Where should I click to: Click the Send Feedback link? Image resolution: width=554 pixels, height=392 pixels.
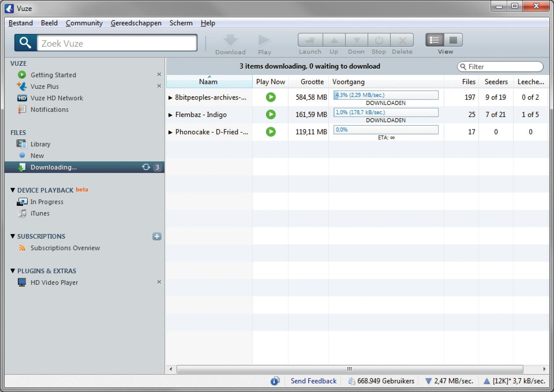[x=313, y=381]
